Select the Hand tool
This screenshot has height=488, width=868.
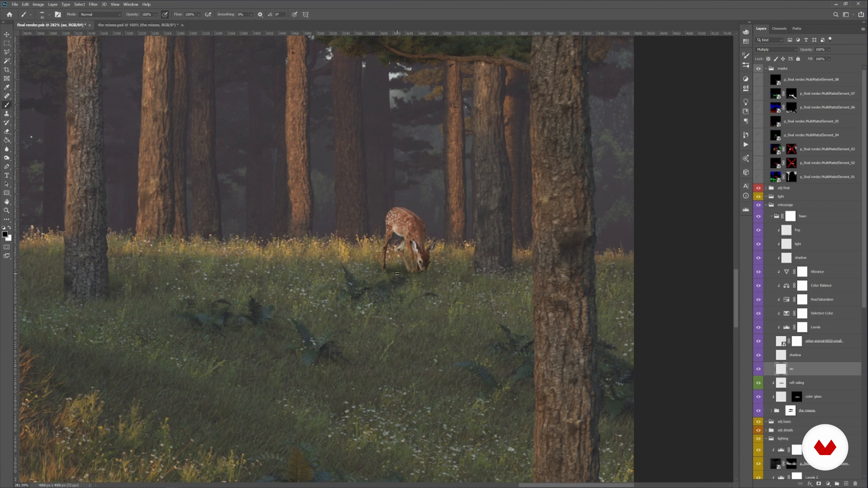tap(7, 202)
